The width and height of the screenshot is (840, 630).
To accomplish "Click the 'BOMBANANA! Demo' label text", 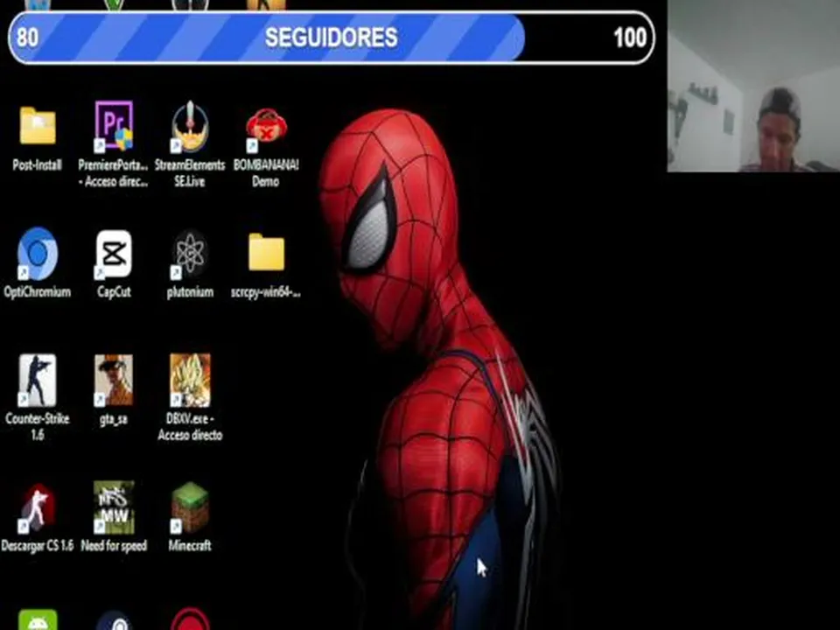I will 266,173.
